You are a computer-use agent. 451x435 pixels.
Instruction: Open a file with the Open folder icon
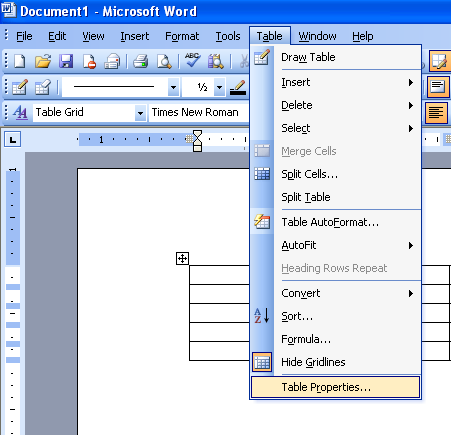43,61
